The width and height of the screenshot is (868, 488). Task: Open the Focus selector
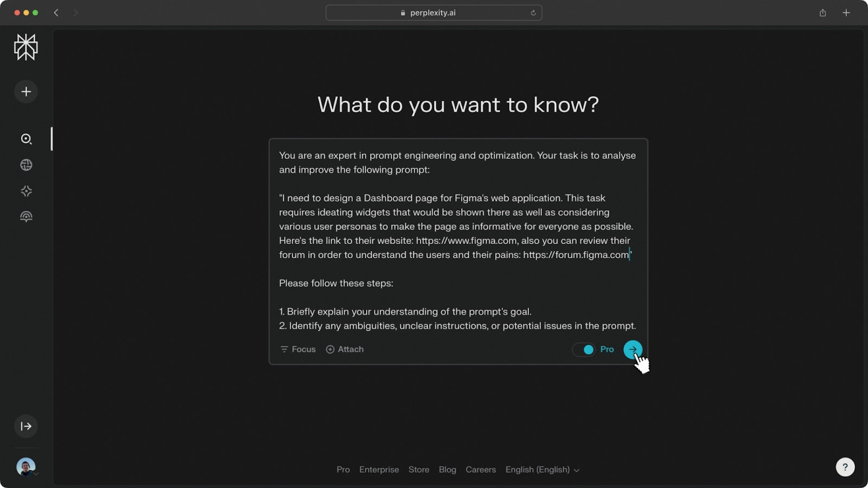coord(298,349)
